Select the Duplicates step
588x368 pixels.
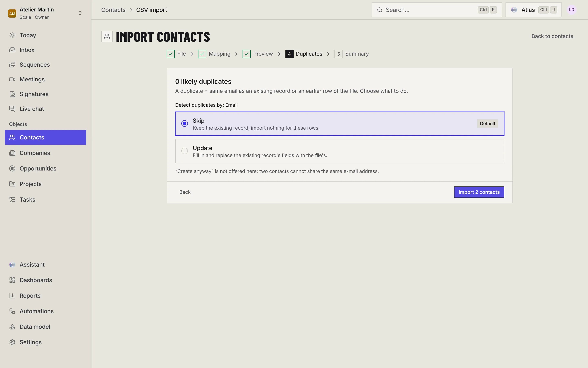[x=304, y=54]
